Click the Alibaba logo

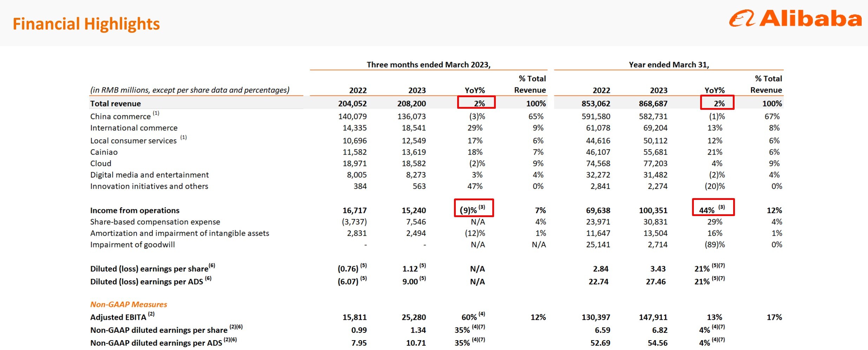(x=795, y=19)
